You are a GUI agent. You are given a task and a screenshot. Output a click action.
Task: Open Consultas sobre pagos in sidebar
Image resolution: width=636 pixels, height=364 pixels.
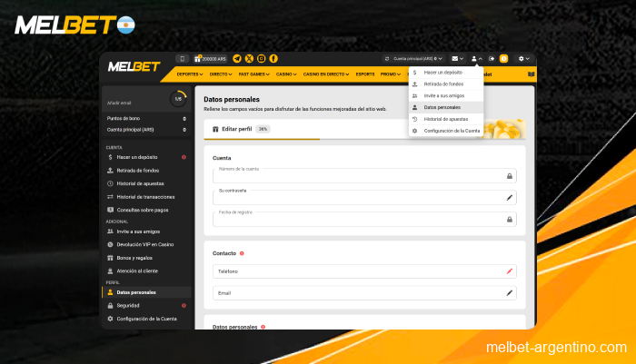click(x=146, y=210)
